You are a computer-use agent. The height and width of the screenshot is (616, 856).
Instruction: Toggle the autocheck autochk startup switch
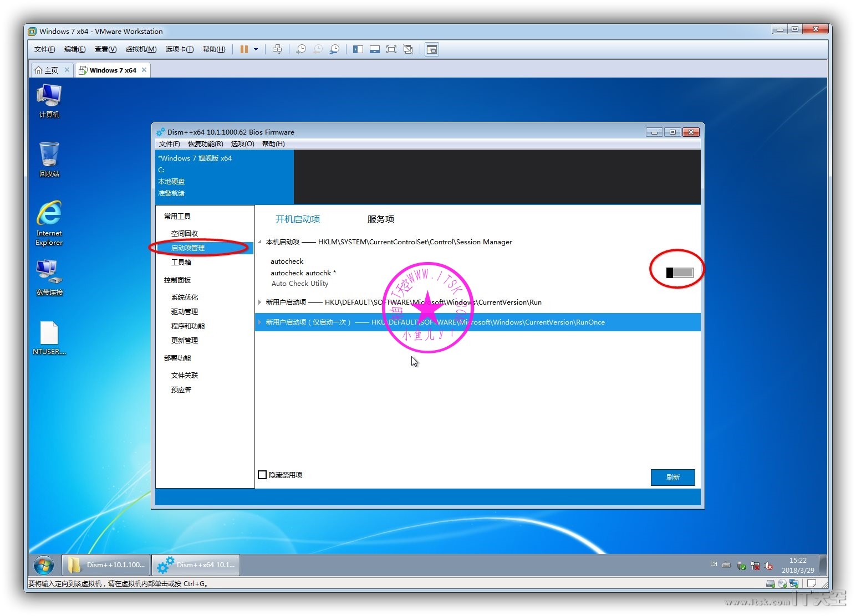pos(680,273)
